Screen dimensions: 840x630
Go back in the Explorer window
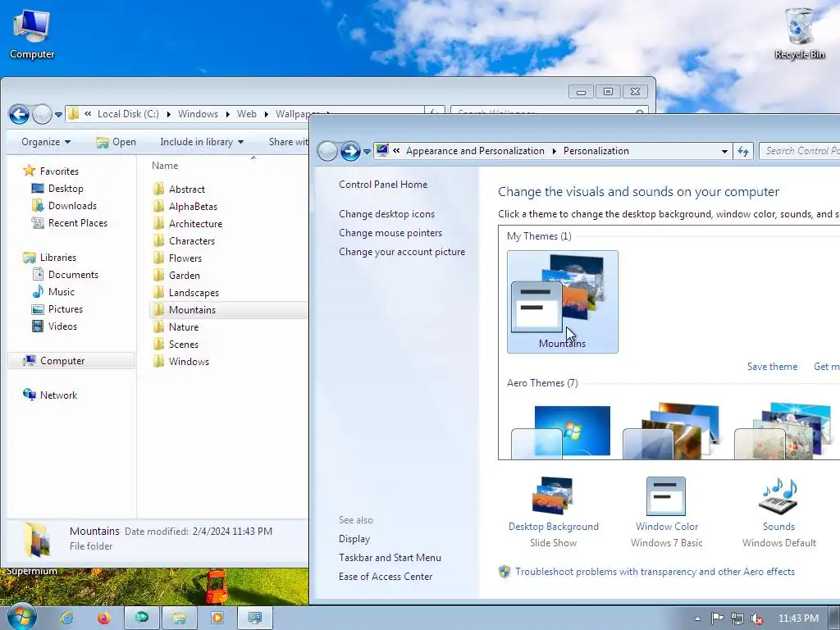click(x=20, y=114)
